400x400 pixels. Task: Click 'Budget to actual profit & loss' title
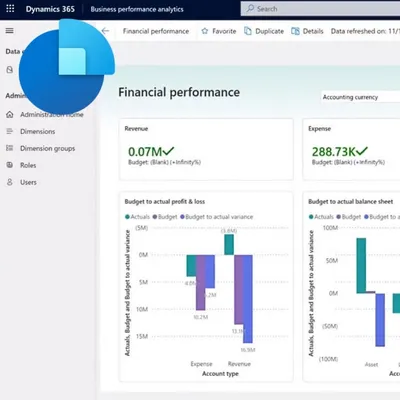coord(165,202)
